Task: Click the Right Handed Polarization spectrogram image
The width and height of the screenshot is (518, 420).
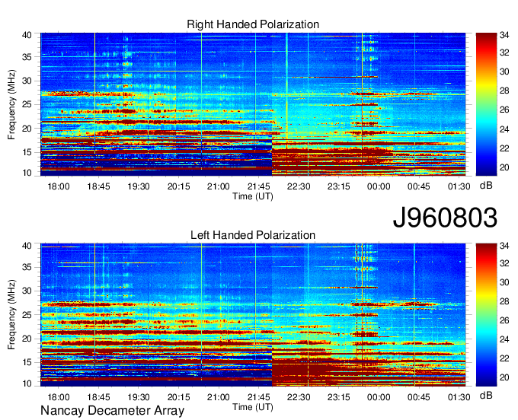Action: 253,104
